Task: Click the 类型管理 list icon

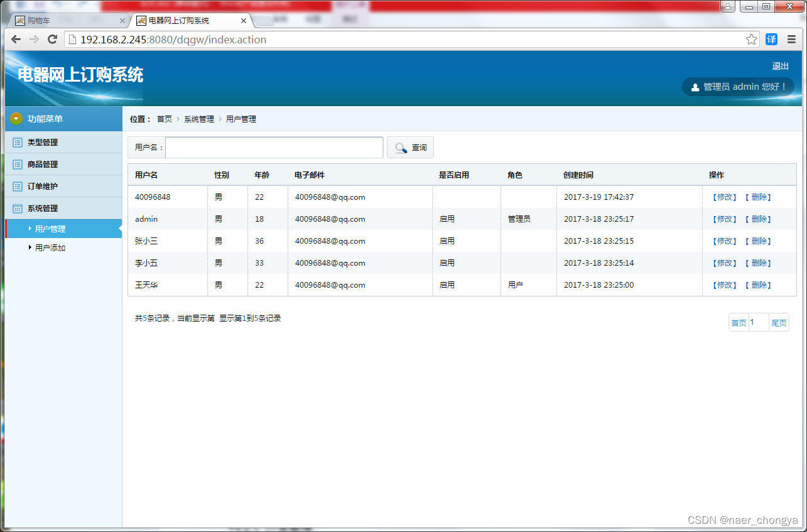Action: coord(18,143)
